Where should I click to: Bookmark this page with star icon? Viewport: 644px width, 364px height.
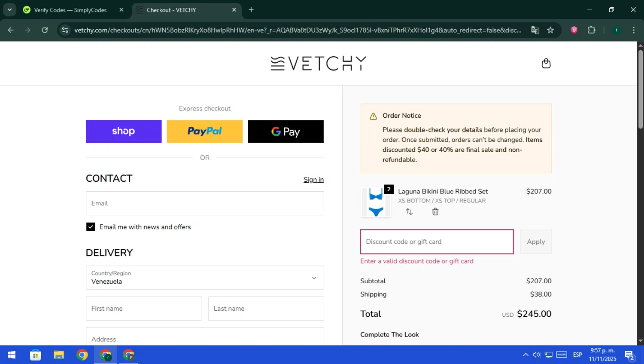point(550,30)
